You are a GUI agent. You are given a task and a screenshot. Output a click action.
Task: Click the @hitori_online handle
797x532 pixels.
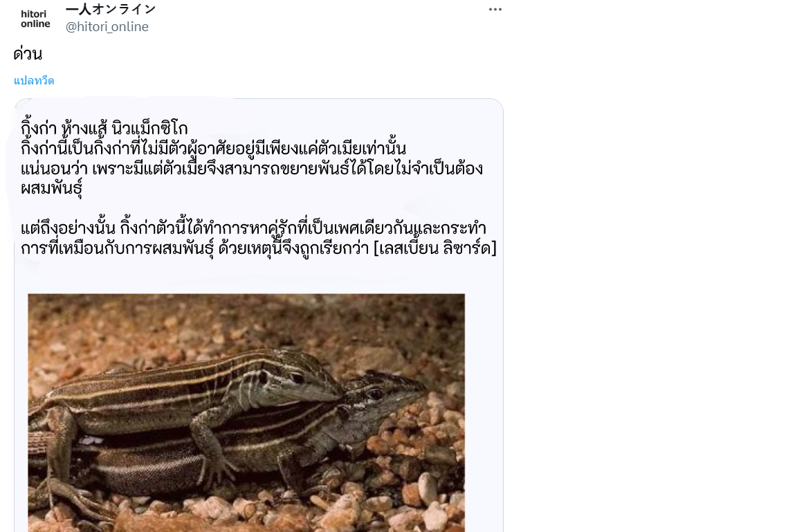(x=107, y=27)
